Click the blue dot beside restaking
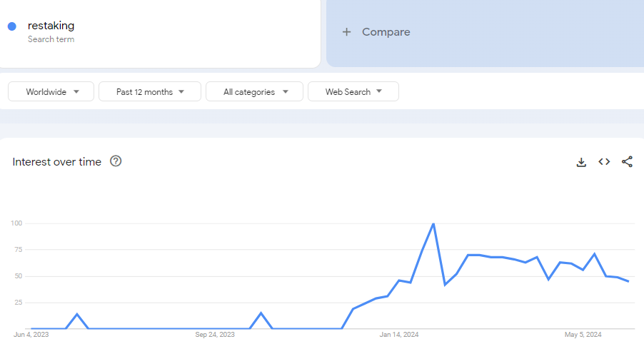Viewport: 644px width, 354px height. (12, 26)
